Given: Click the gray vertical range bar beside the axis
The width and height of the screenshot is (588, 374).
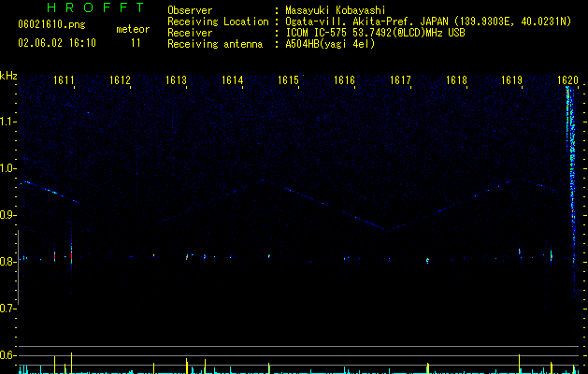Looking at the screenshot, I should click(x=18, y=267).
